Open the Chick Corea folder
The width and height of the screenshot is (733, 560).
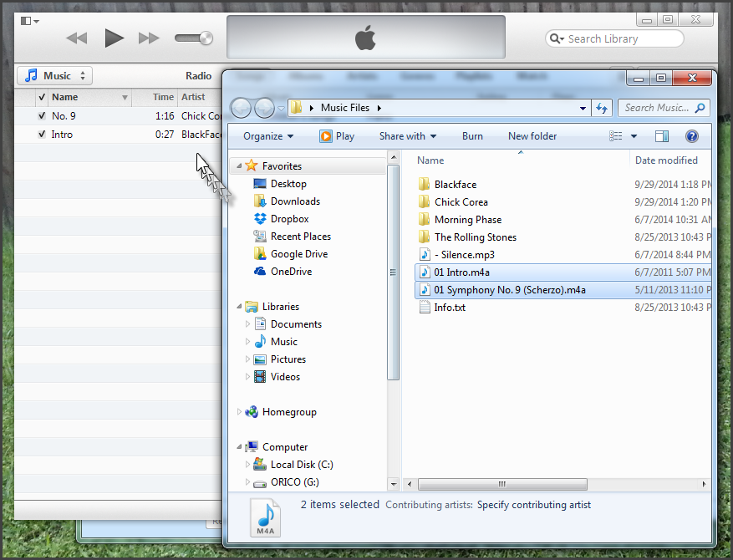(x=461, y=202)
